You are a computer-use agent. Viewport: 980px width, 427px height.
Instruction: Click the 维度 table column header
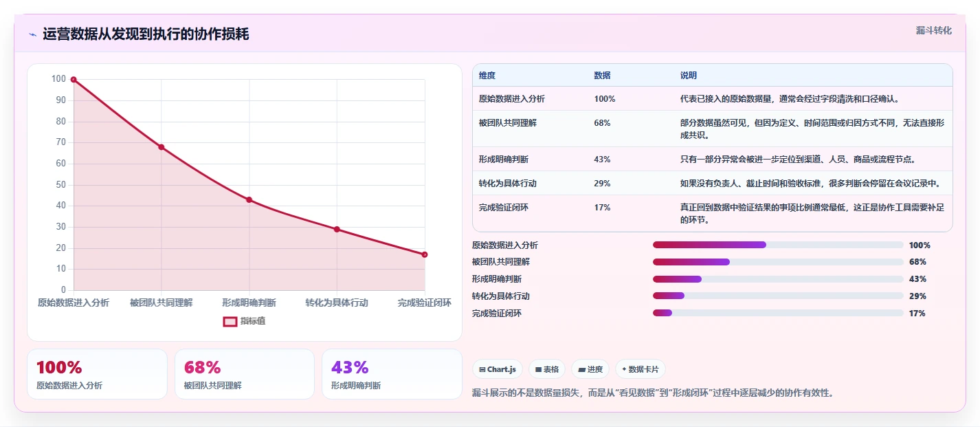coord(487,76)
